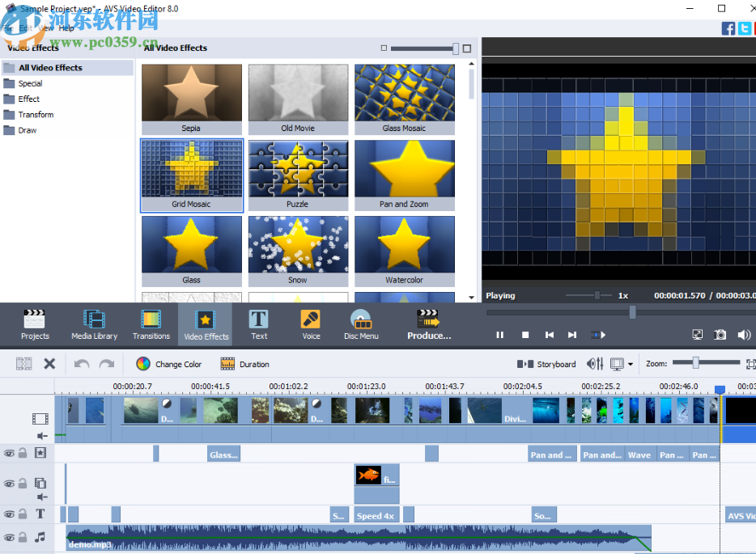Switch to the Media Library tab
This screenshot has width=756, height=554.
(94, 324)
